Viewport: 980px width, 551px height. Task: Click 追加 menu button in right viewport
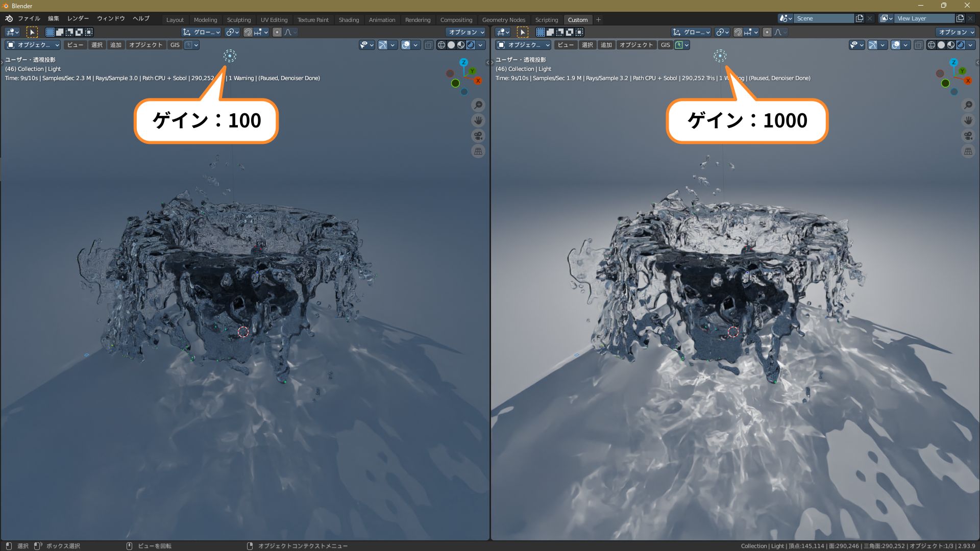click(x=606, y=45)
